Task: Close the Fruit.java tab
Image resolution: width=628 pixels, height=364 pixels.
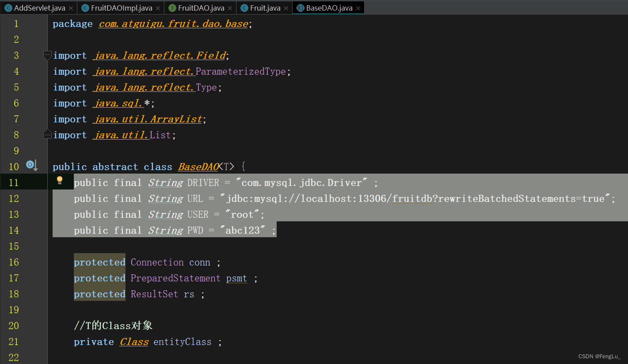Action: 286,8
